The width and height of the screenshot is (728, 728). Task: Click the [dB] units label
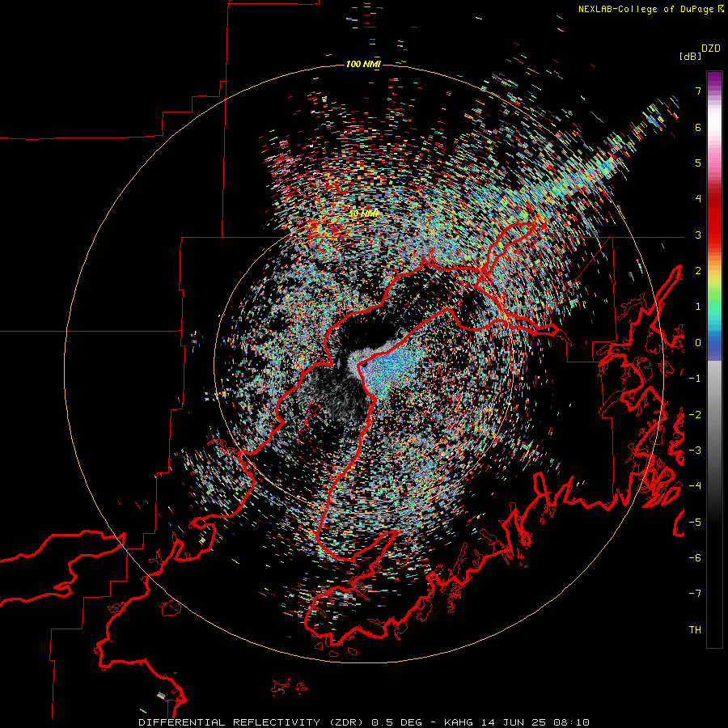690,56
